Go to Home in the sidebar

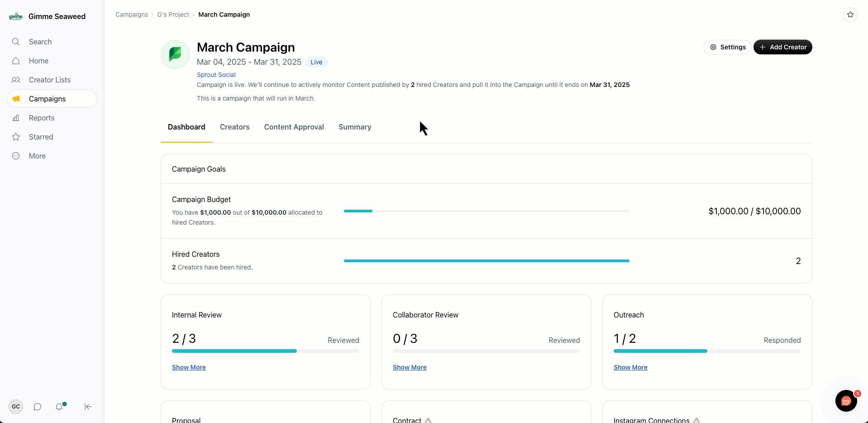[52, 61]
